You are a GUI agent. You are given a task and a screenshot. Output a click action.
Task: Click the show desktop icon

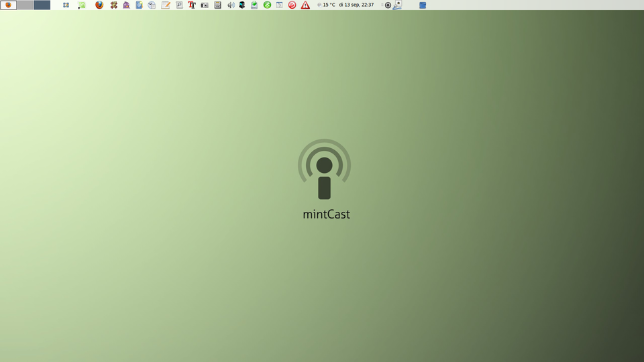tap(66, 5)
